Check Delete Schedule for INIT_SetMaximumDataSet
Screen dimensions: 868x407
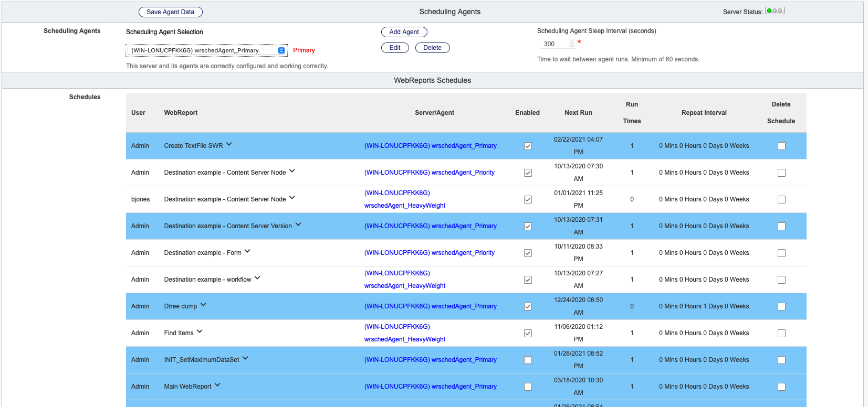[x=781, y=360]
